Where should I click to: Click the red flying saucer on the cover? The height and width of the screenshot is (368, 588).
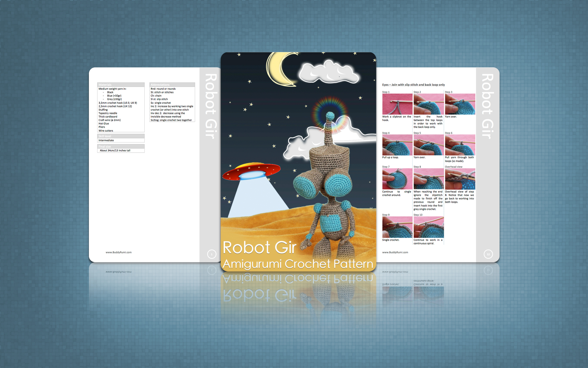pyautogui.click(x=251, y=171)
